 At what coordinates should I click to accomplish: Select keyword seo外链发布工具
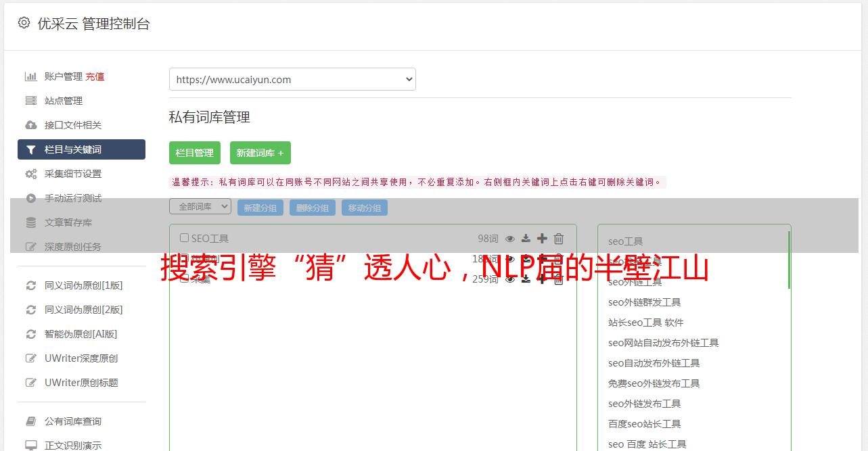click(644, 404)
